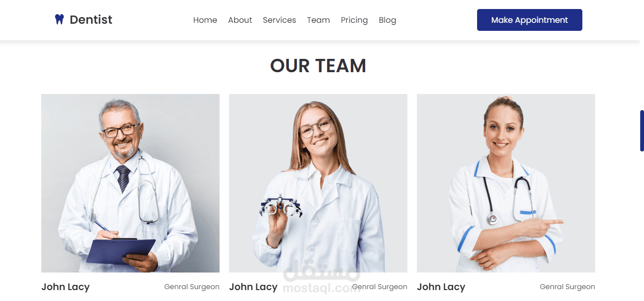Screen dimensions: 644x301
Task: Click the Make Appointment button
Action: coord(529,20)
